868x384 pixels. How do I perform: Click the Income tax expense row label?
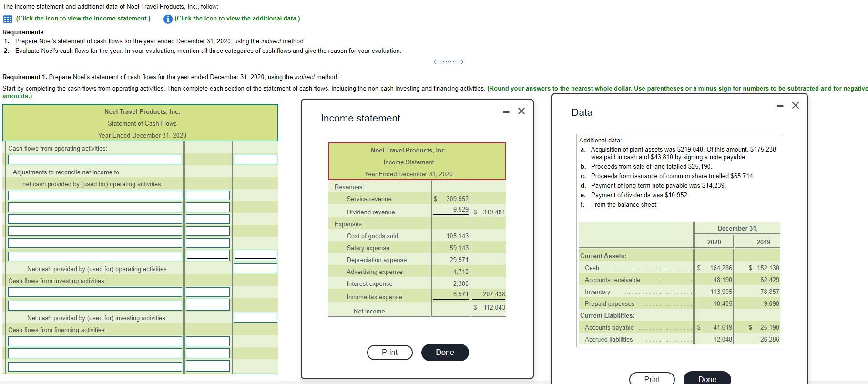(x=374, y=297)
